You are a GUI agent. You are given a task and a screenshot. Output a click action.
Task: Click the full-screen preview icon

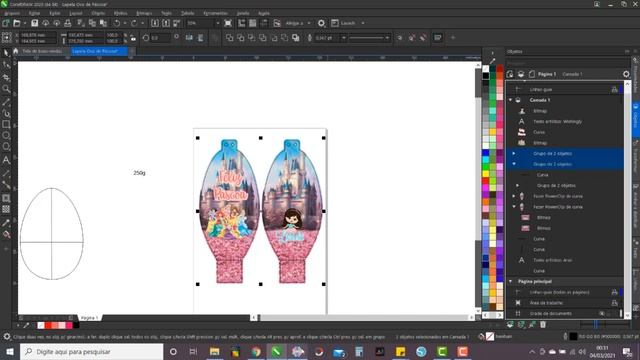[228, 23]
